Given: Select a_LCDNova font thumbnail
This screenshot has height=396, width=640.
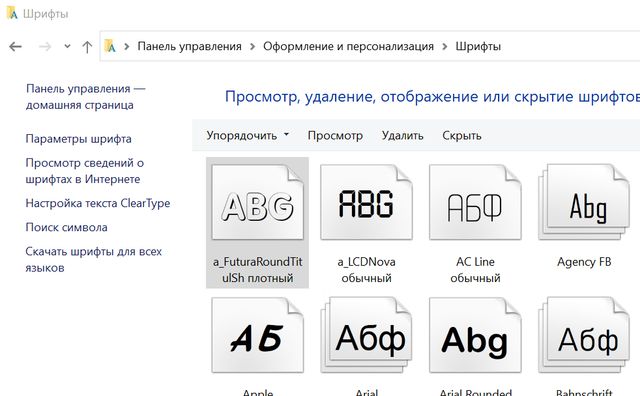Looking at the screenshot, I should point(366,203).
